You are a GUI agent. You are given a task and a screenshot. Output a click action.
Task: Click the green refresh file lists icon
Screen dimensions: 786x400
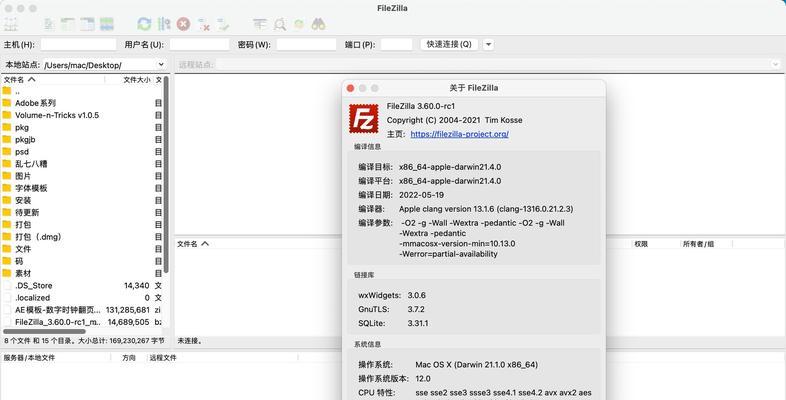144,24
